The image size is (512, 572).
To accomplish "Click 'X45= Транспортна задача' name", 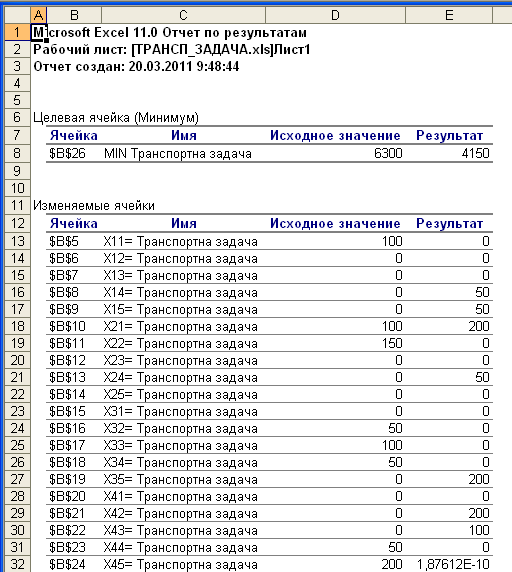I will coord(181,565).
